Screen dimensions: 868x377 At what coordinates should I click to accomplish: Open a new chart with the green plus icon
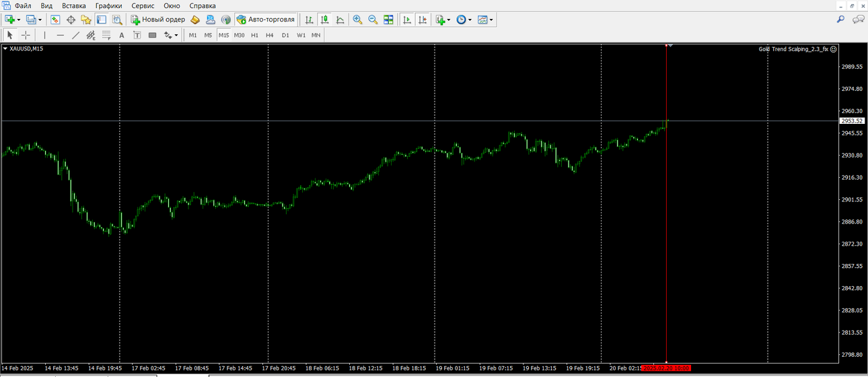[9, 20]
